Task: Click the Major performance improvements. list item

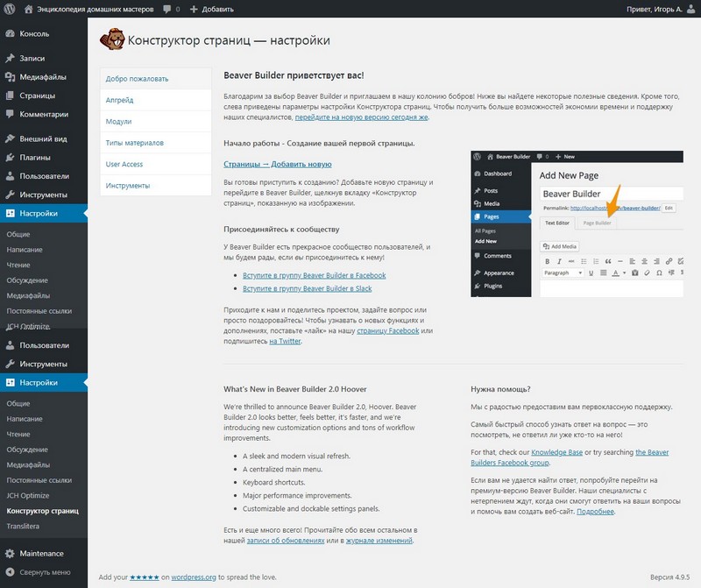Action: 297,495
